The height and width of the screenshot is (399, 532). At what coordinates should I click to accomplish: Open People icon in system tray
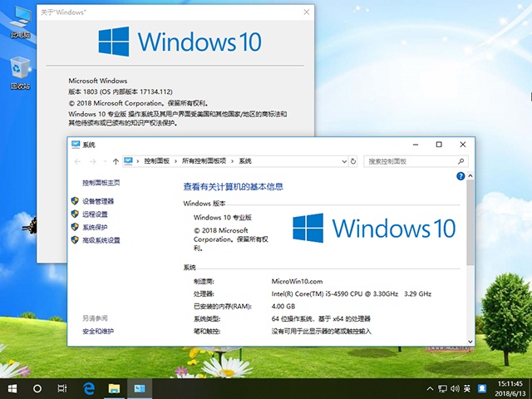click(482, 388)
